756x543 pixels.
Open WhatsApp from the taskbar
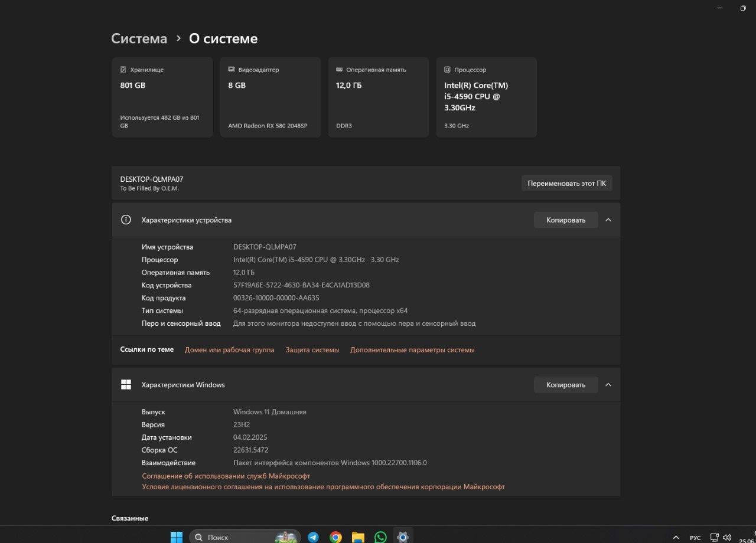[380, 537]
